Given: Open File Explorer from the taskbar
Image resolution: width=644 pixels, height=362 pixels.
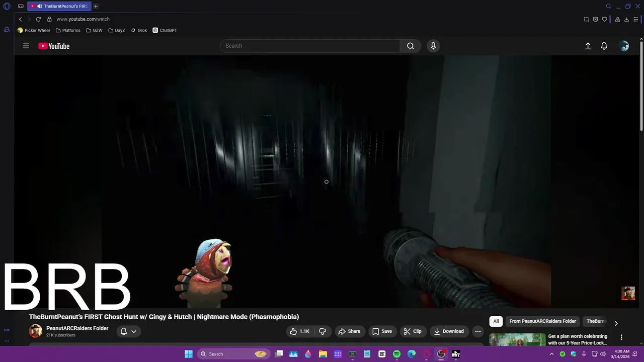Looking at the screenshot, I should [x=323, y=354].
